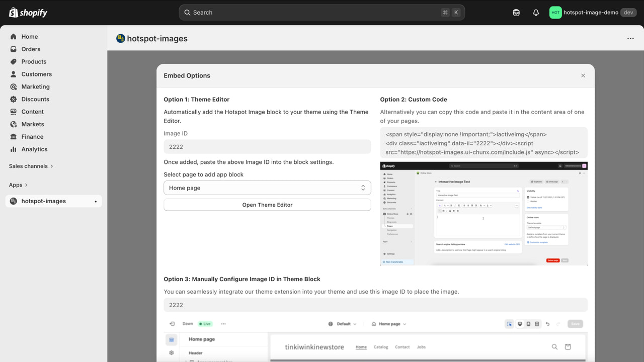The image size is (644, 362).
Task: Expand Sales channels section
Action: (31, 166)
